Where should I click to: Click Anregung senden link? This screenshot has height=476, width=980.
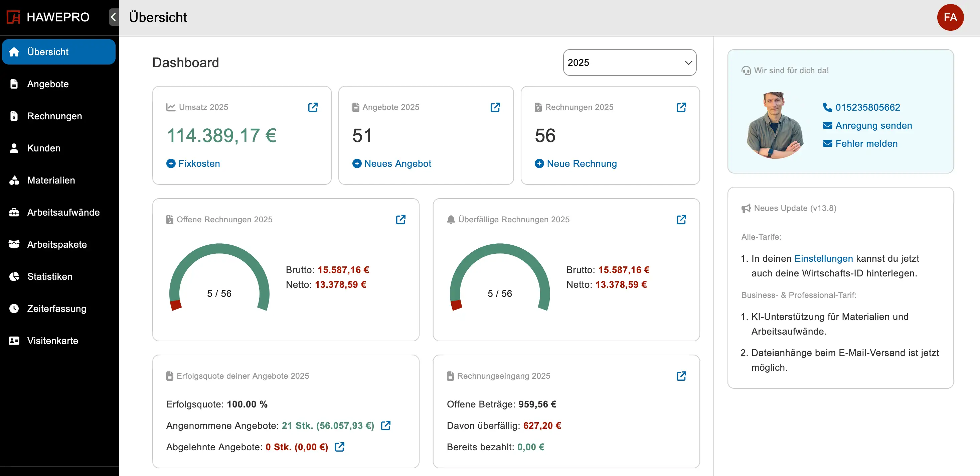tap(867, 125)
